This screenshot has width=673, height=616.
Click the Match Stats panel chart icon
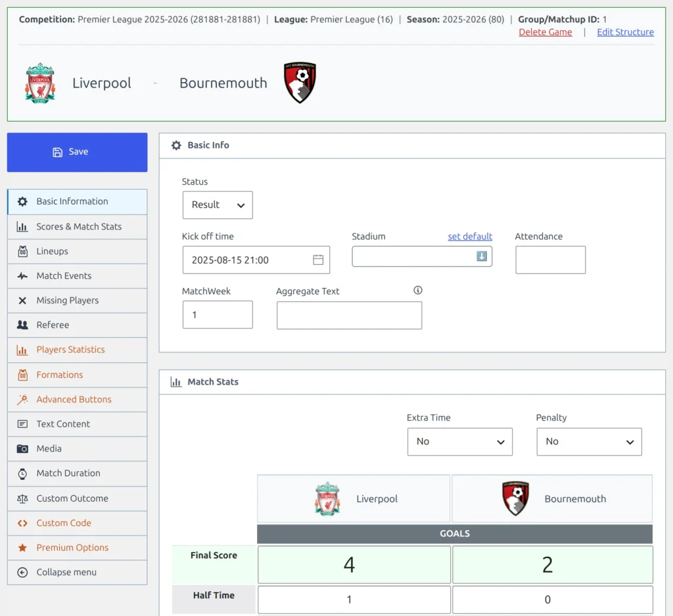coord(176,382)
